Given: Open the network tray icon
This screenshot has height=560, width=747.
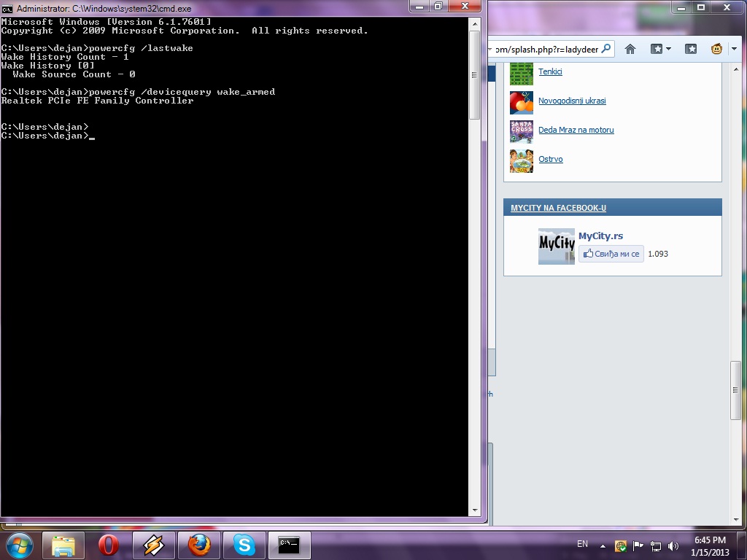Looking at the screenshot, I should point(656,545).
